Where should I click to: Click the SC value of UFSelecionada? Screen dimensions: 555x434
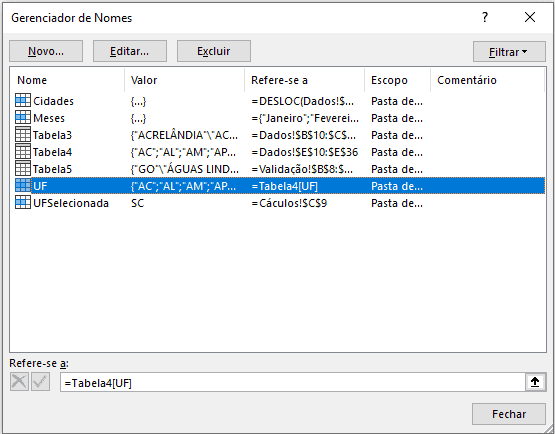tap(138, 203)
